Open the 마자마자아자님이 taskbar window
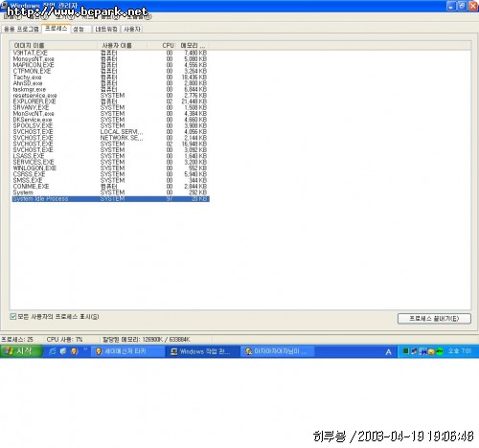 point(277,351)
